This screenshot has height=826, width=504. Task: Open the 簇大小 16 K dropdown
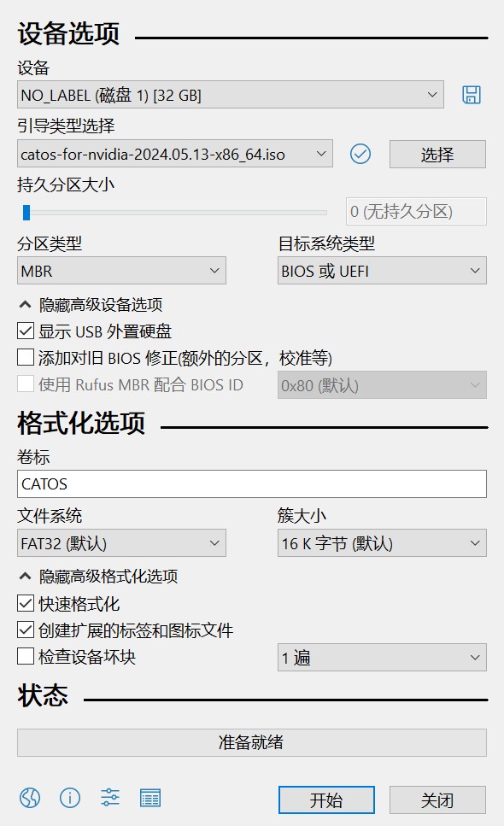click(382, 543)
